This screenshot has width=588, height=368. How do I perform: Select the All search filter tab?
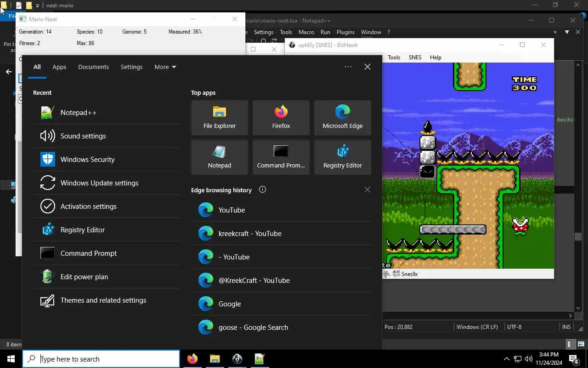tap(37, 67)
